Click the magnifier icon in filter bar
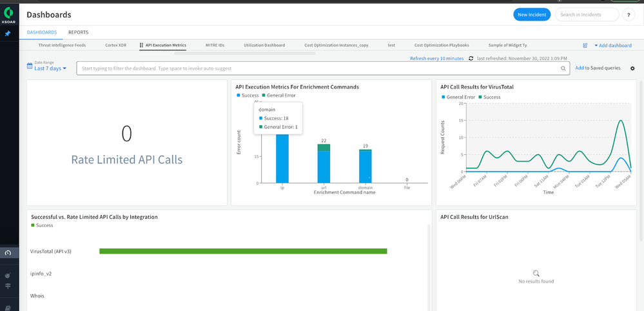Screen dimensions: 644x311 coord(563,68)
